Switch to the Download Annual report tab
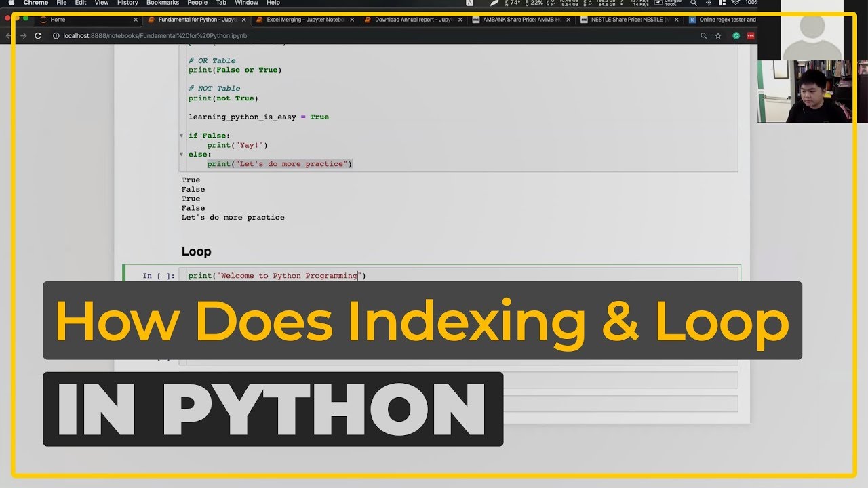This screenshot has width=868, height=488. pyautogui.click(x=414, y=20)
